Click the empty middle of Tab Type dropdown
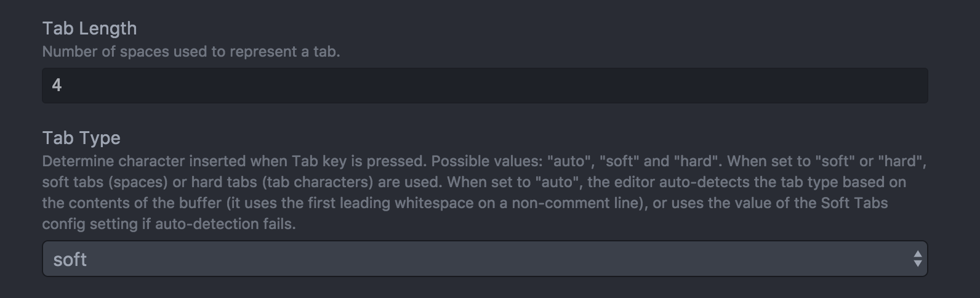980x298 pixels. click(485, 259)
